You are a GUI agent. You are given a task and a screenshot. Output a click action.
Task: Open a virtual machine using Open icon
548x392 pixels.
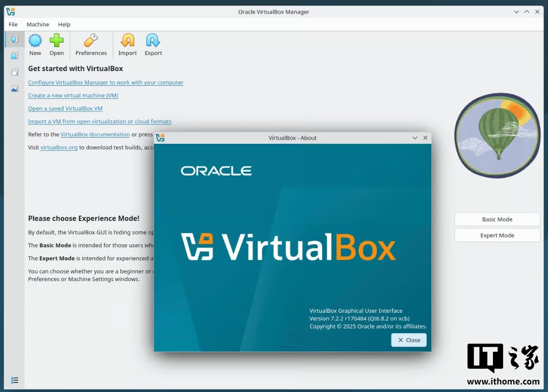click(x=56, y=44)
